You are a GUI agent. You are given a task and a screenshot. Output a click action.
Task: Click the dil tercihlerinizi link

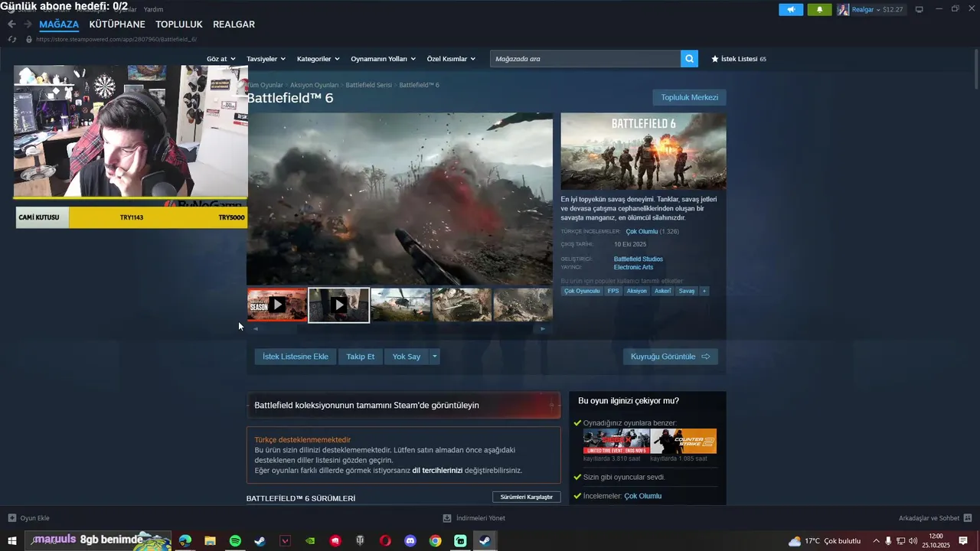point(437,470)
